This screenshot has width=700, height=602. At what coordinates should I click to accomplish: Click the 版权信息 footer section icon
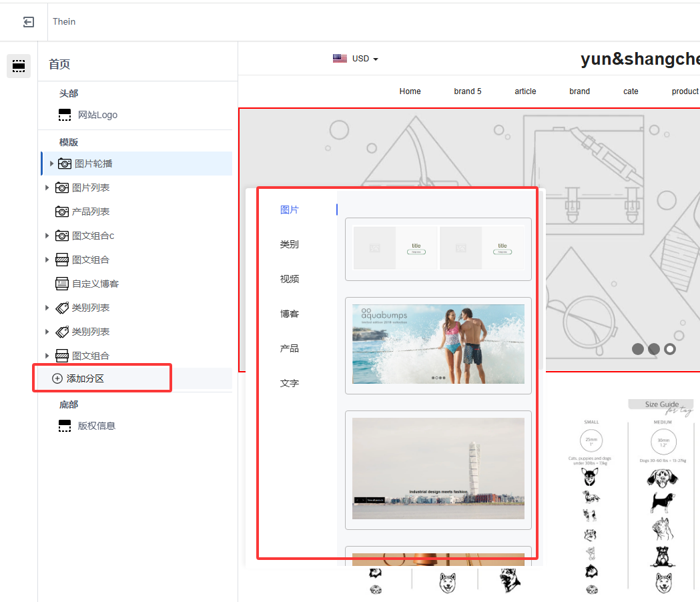(x=65, y=426)
